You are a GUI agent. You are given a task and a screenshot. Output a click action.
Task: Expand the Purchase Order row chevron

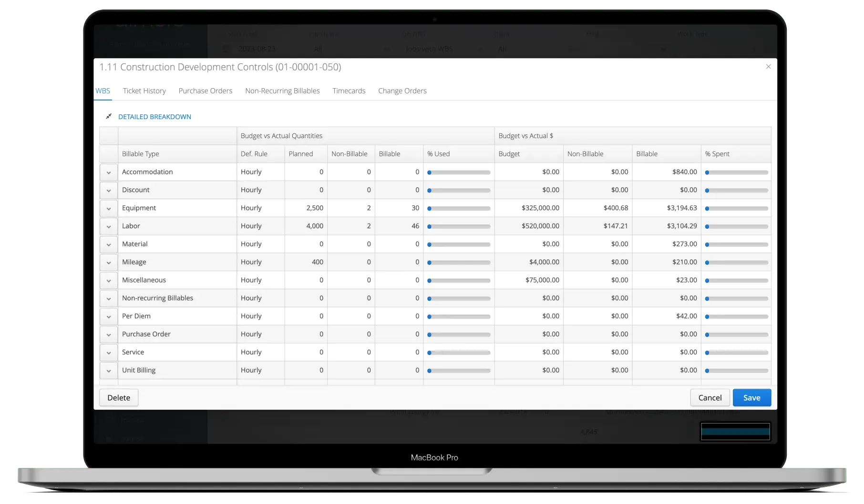109,335
